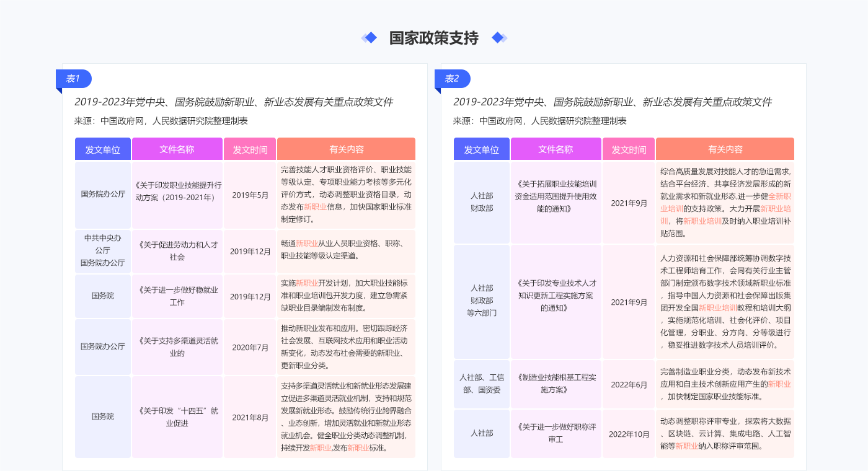This screenshot has height=471, width=868.
Task: Select the 人社部、工信部、国资委 cell
Action: click(482, 384)
